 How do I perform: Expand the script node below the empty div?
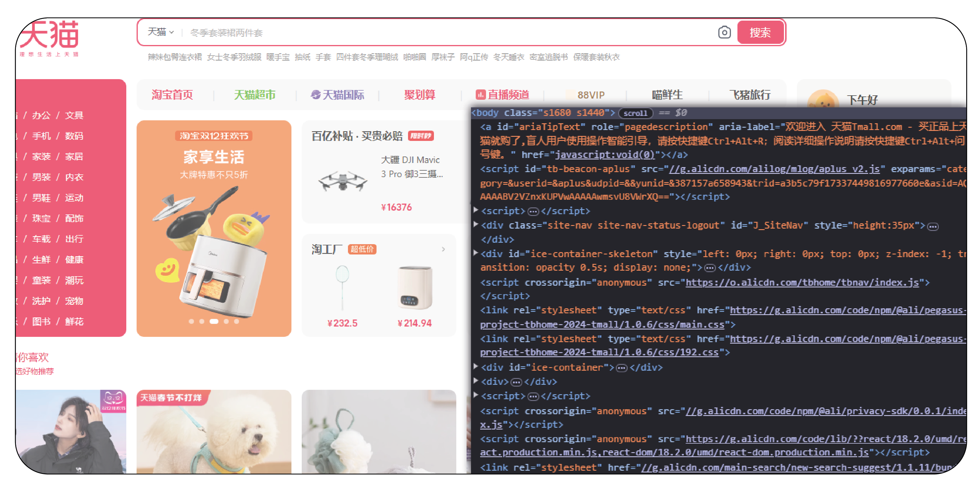475,395
